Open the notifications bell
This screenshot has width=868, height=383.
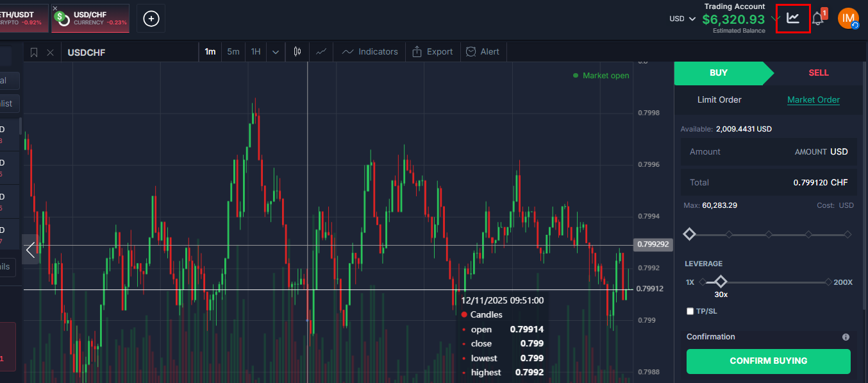[x=817, y=19]
